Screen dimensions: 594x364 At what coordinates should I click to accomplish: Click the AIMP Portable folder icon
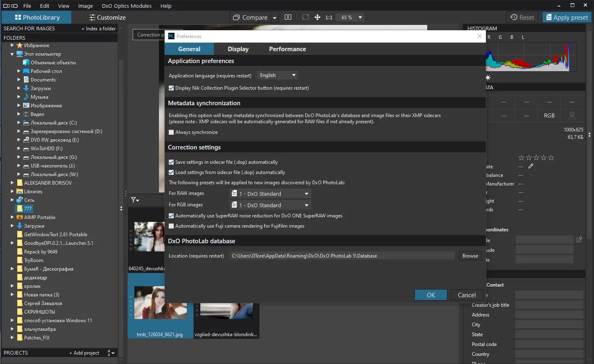(20, 217)
